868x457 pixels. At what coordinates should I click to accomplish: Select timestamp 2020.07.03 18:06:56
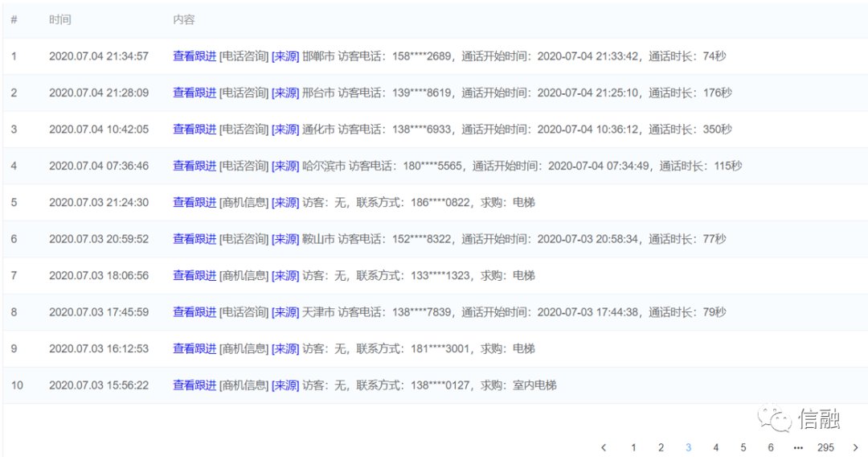tap(99, 275)
